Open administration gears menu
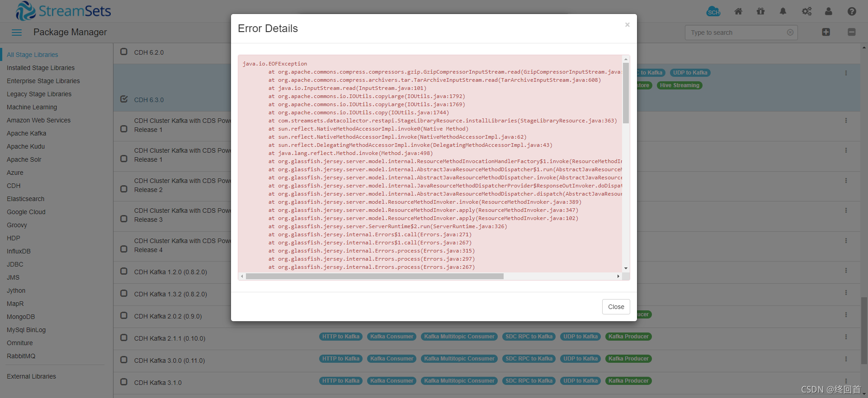Screen dimensions: 868x398 (x=807, y=11)
